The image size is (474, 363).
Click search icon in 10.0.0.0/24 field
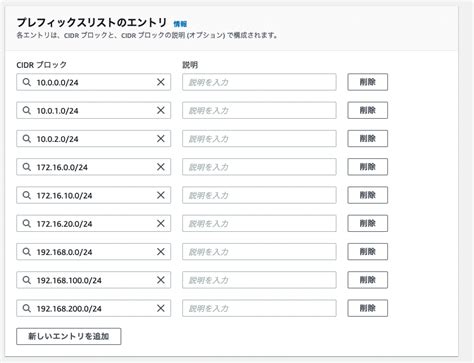coord(27,82)
